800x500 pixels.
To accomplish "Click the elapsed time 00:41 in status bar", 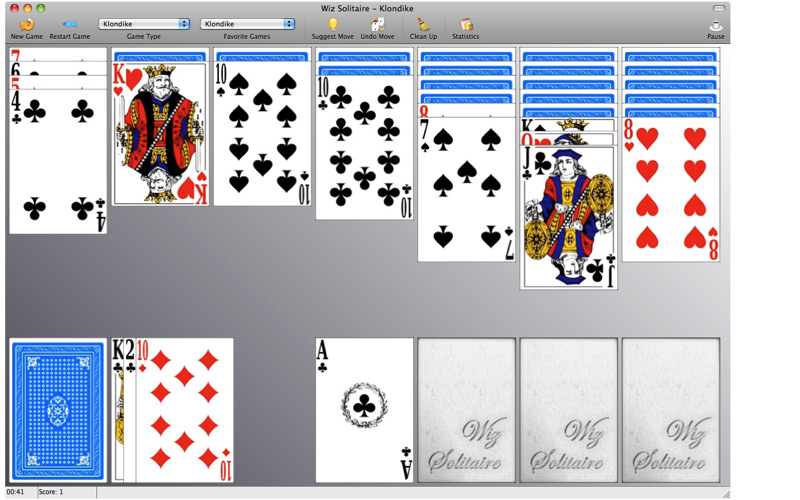I will tap(15, 492).
